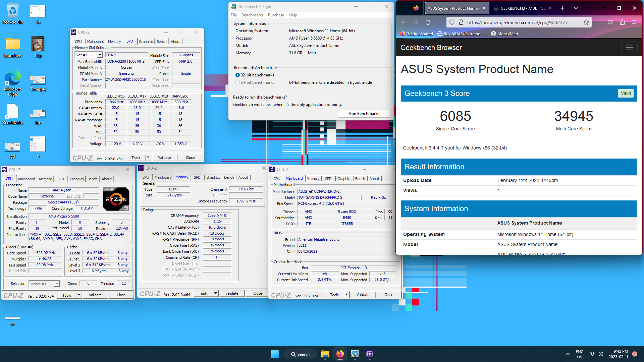Click the taskbar Search box

300,354
